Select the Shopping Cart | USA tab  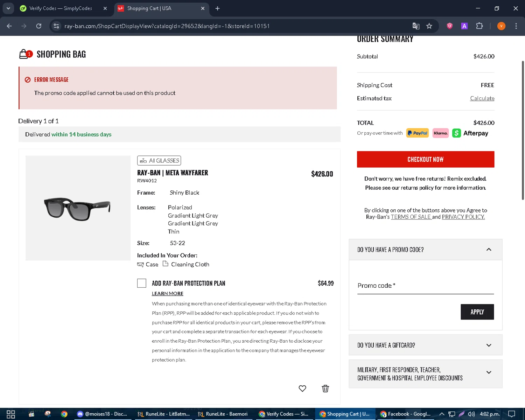click(149, 8)
